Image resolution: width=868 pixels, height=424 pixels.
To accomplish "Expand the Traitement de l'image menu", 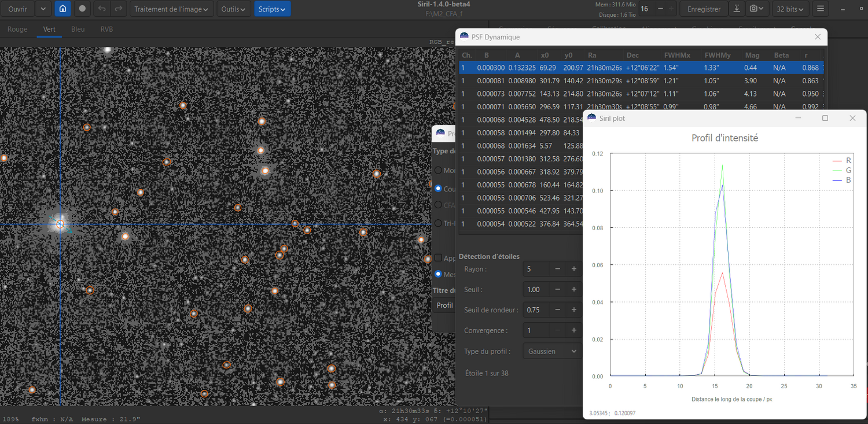I will [x=171, y=9].
